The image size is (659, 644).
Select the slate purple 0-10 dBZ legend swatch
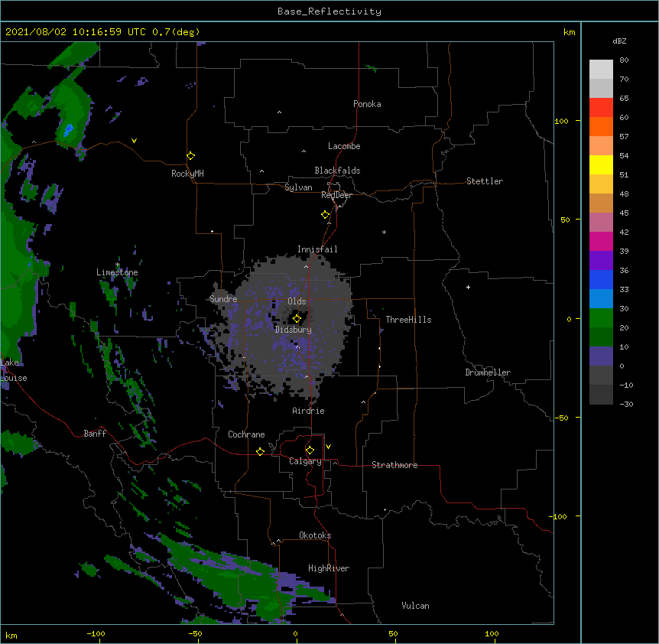601,356
